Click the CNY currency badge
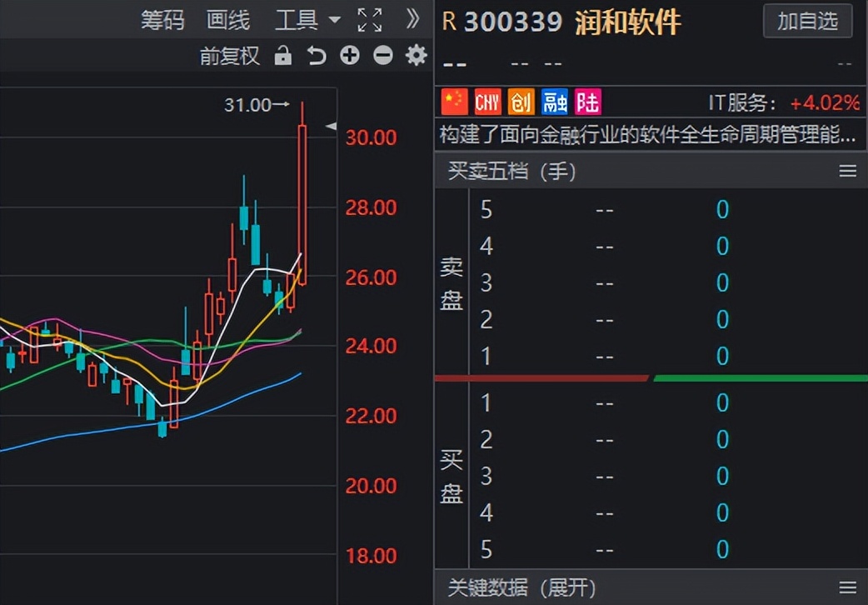The height and width of the screenshot is (605, 868). coord(486,101)
